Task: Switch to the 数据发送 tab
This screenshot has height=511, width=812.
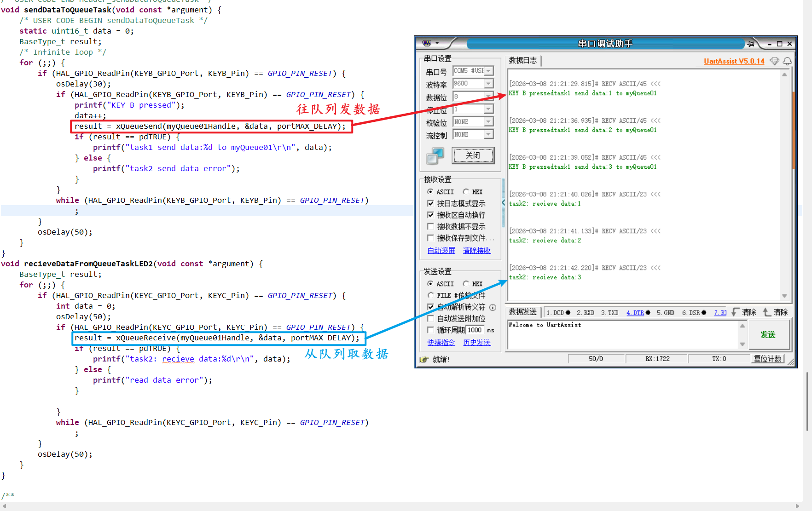Action: 523,312
